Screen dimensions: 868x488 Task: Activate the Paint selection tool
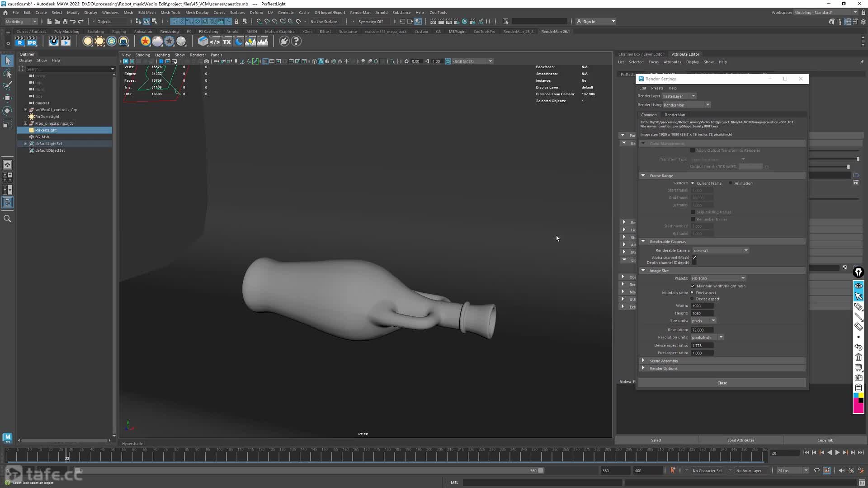tap(7, 85)
